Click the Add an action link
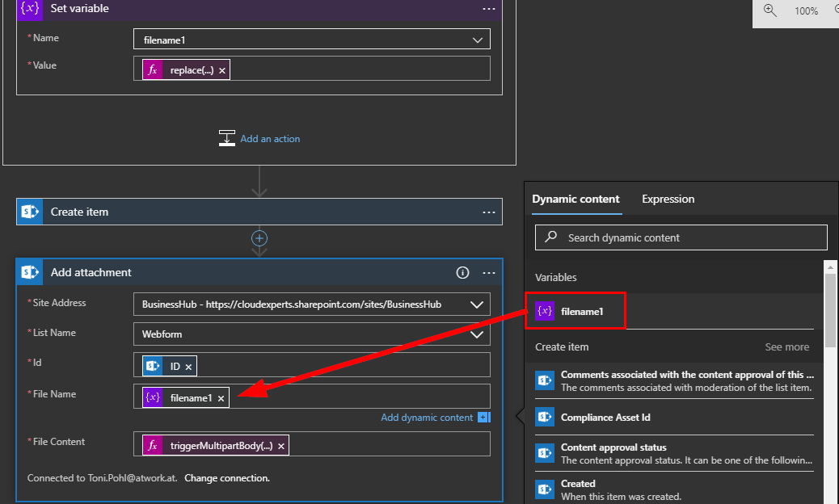The image size is (839, 504). click(270, 139)
